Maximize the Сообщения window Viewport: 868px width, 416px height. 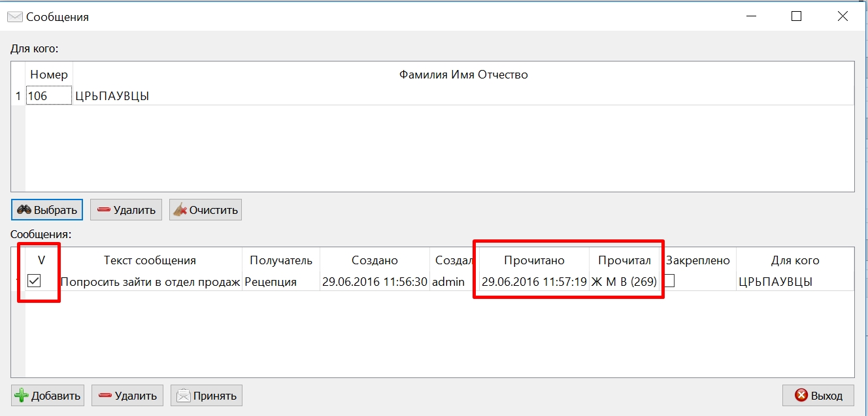coord(796,16)
